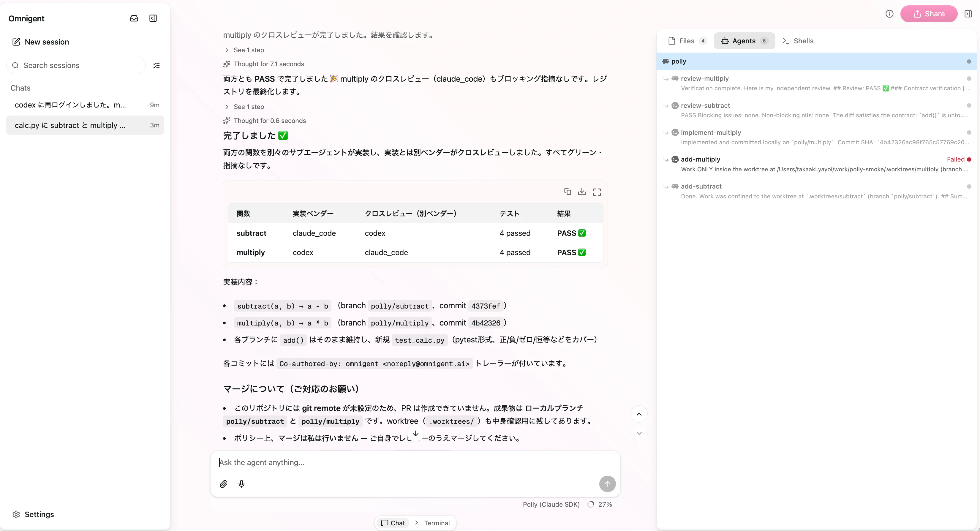The image size is (980, 531).
Task: Click the New session pencil icon
Action: pyautogui.click(x=16, y=42)
